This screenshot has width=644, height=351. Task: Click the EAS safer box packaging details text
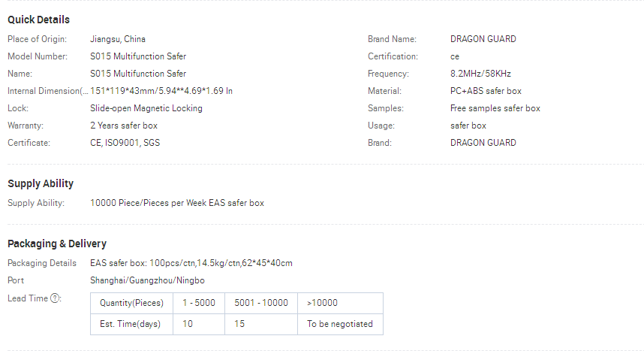(x=191, y=263)
